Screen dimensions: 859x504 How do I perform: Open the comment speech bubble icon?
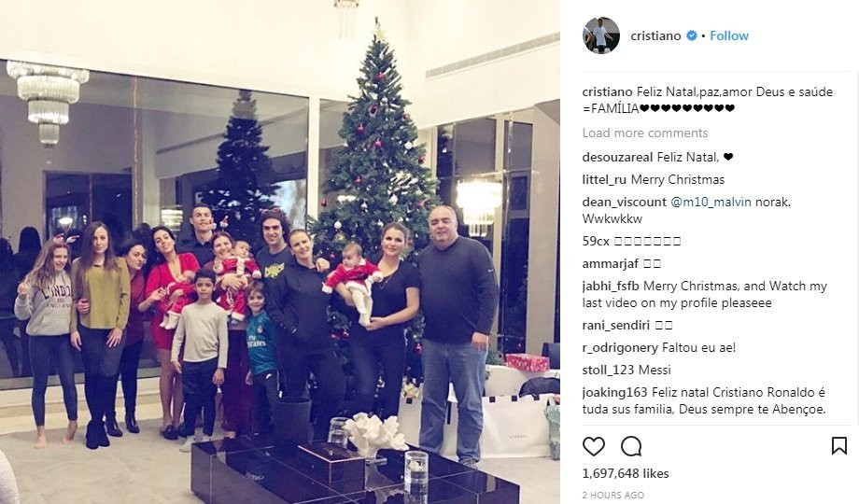(x=631, y=446)
